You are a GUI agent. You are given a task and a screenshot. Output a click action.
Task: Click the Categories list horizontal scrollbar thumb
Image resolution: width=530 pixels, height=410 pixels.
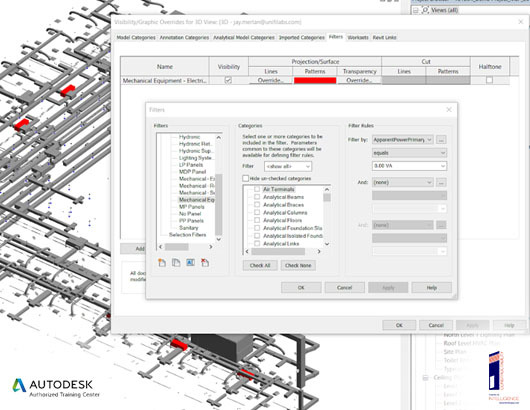[x=278, y=251]
